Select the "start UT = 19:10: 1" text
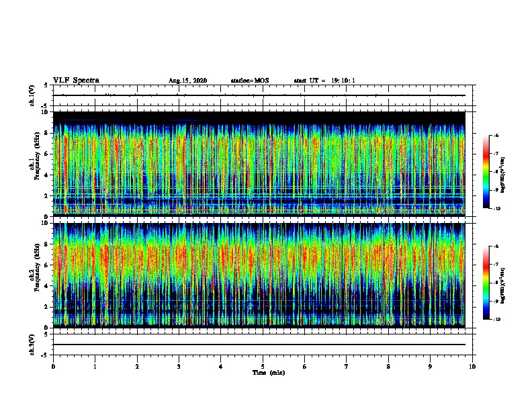The width and height of the screenshot is (532, 411). 324,81
